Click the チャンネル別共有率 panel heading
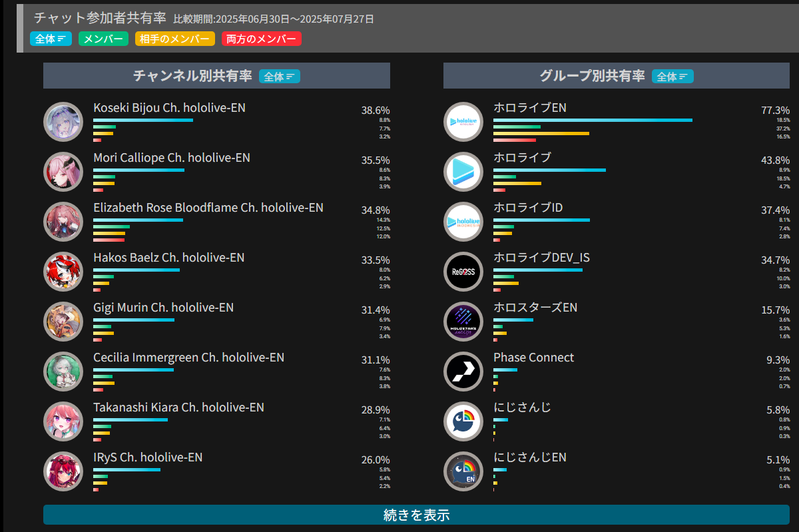The height and width of the screenshot is (532, 799). [x=193, y=76]
